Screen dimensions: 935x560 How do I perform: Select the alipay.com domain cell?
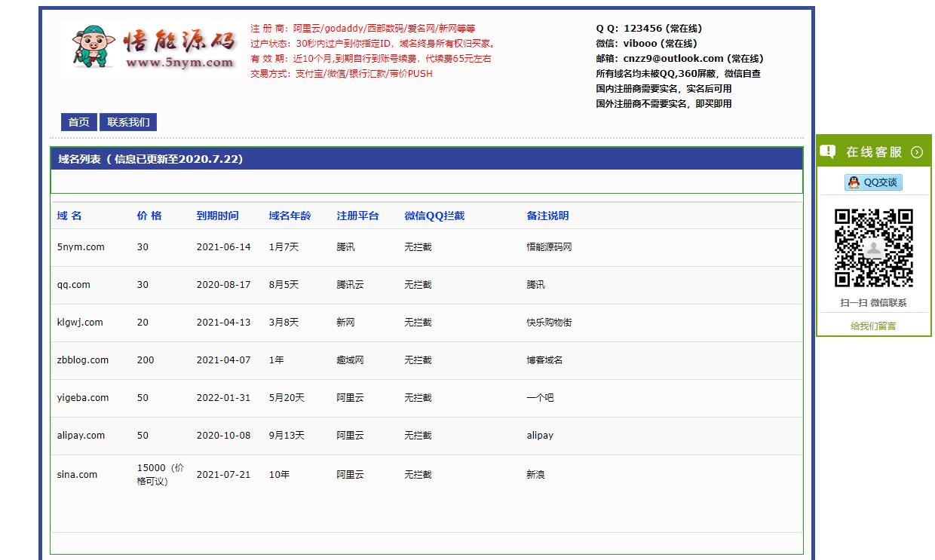click(81, 436)
